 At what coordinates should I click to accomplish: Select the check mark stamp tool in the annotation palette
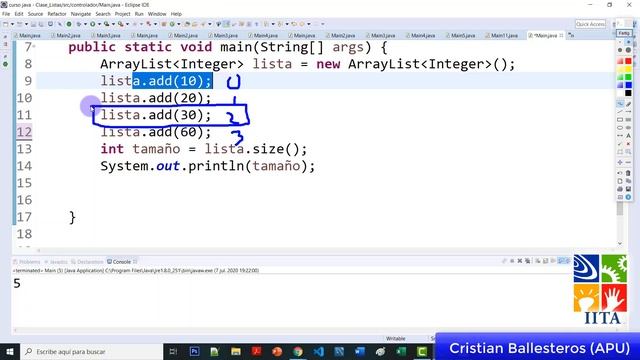[620, 143]
